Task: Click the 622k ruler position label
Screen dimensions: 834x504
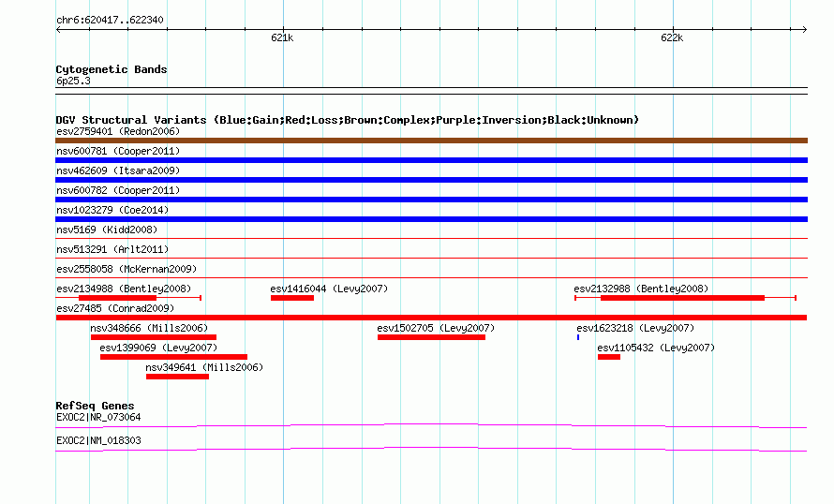Action: pyautogui.click(x=672, y=37)
